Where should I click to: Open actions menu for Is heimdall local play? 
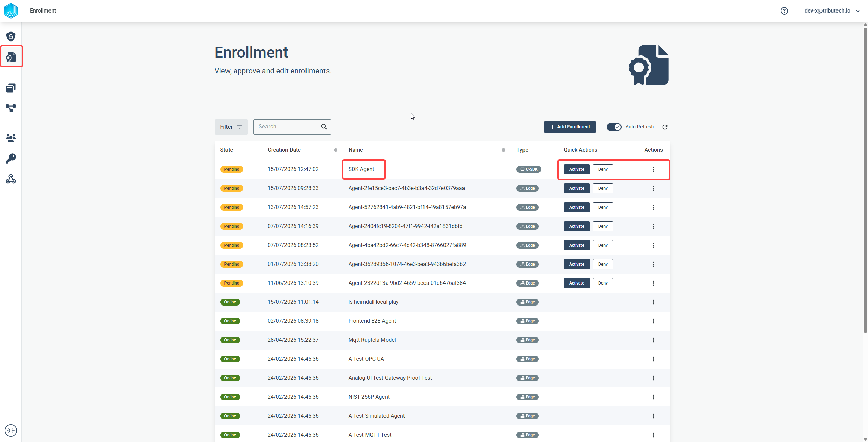(x=654, y=302)
